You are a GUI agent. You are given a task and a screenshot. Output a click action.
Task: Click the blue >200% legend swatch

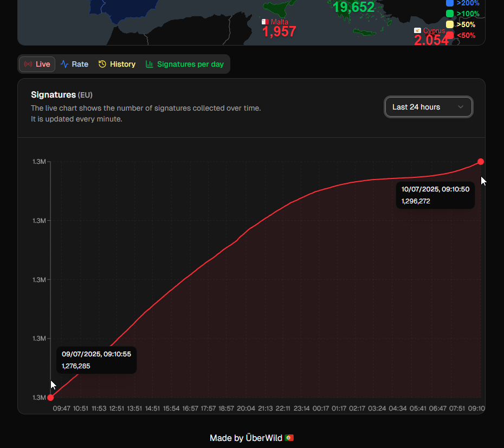tap(450, 3)
